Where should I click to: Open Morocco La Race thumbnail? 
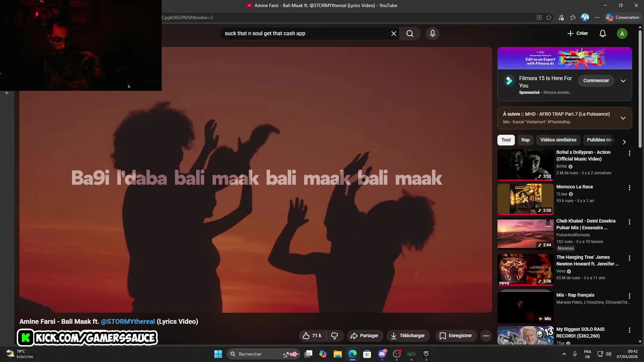(525, 199)
